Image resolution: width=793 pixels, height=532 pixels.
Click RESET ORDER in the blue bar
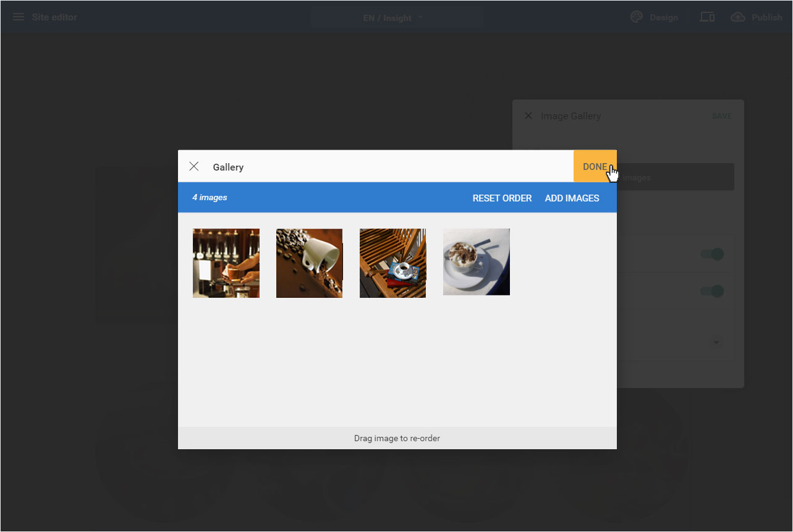point(502,198)
